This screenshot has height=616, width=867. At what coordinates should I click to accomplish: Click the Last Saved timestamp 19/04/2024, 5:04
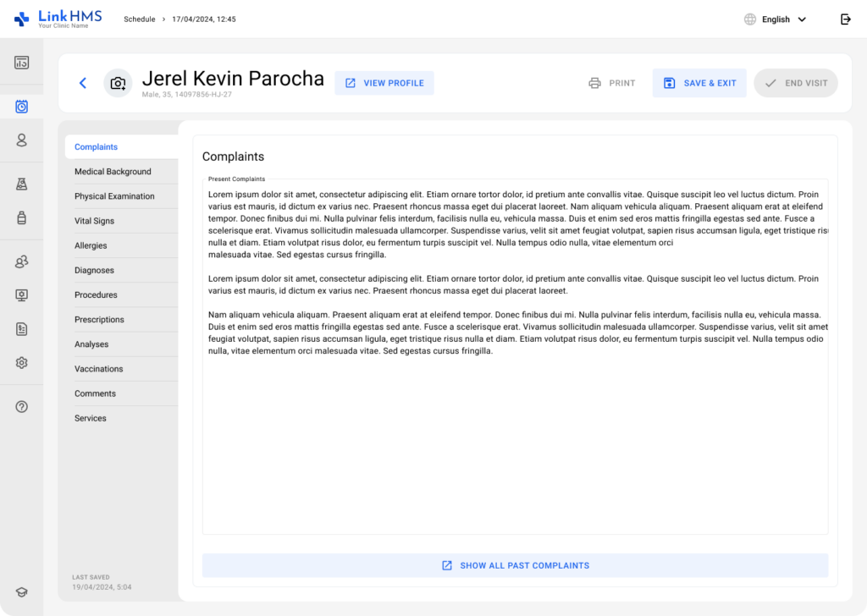[102, 587]
